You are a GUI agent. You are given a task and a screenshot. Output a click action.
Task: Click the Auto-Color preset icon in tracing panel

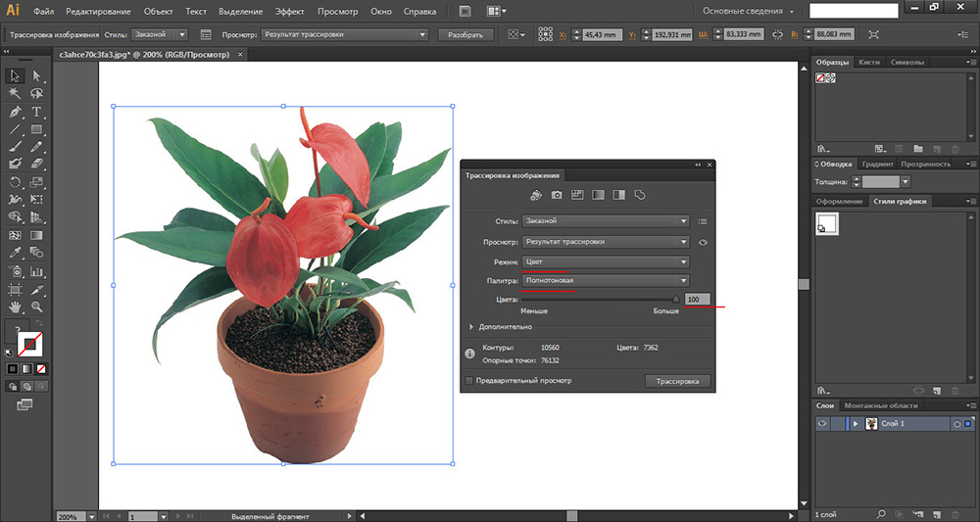tap(537, 195)
